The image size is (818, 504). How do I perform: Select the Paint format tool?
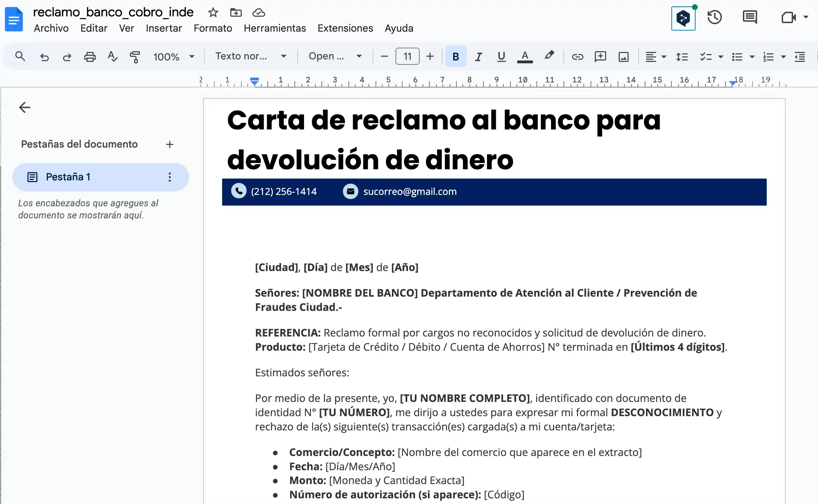click(x=135, y=56)
